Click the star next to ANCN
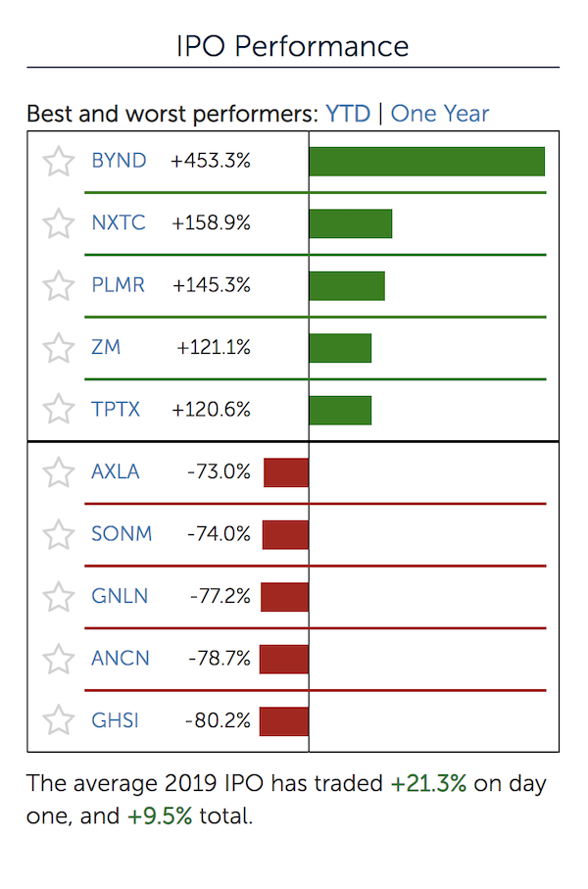Screen dimensions: 588x889 pos(59,659)
